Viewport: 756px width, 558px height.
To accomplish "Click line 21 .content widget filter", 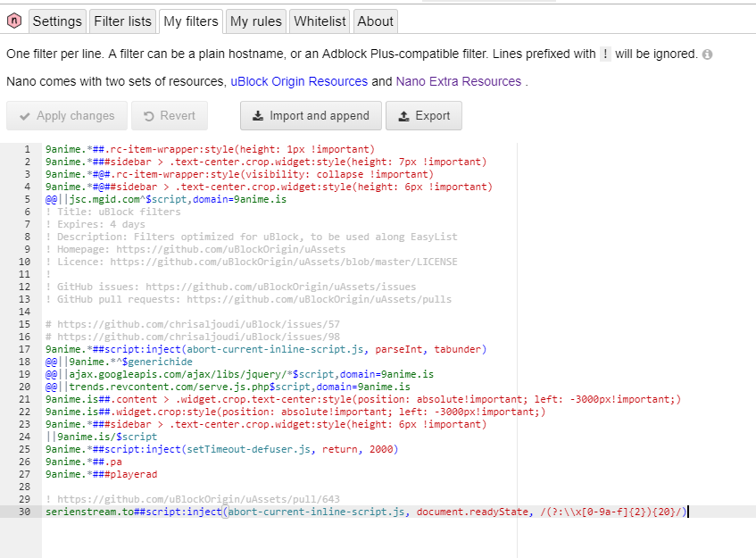I will point(363,399).
